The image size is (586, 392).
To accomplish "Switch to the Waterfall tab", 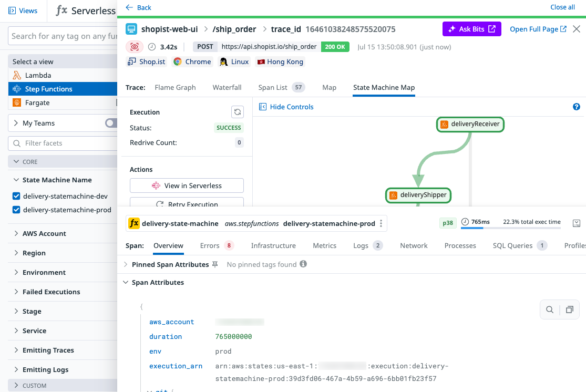I will (227, 87).
